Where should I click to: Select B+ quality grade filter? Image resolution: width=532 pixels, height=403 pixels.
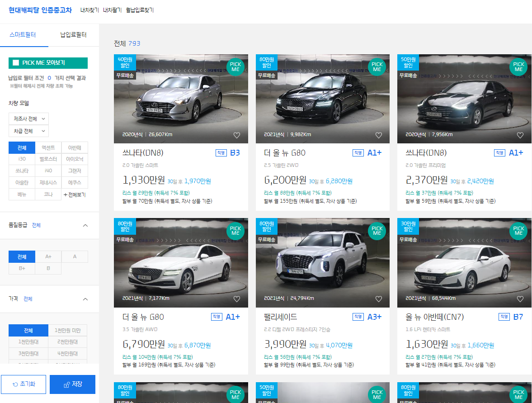[x=22, y=268]
